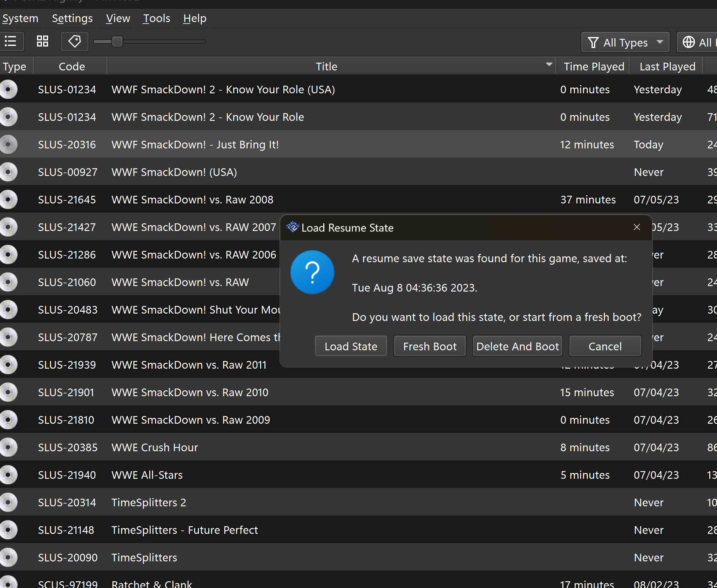Open the Settings menu
717x588 pixels.
tap(72, 18)
